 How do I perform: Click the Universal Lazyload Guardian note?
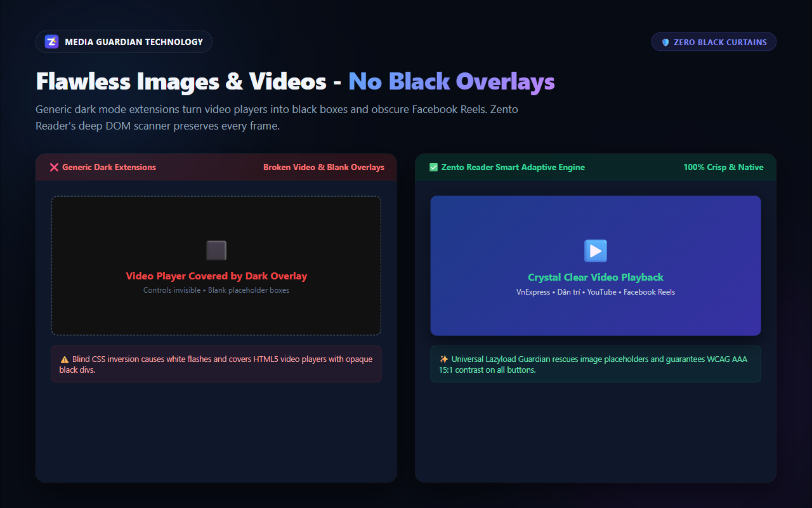pos(596,364)
